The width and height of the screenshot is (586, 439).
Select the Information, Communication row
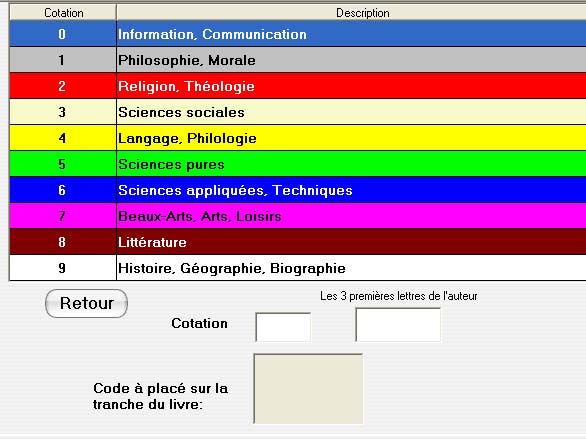pyautogui.click(x=297, y=34)
